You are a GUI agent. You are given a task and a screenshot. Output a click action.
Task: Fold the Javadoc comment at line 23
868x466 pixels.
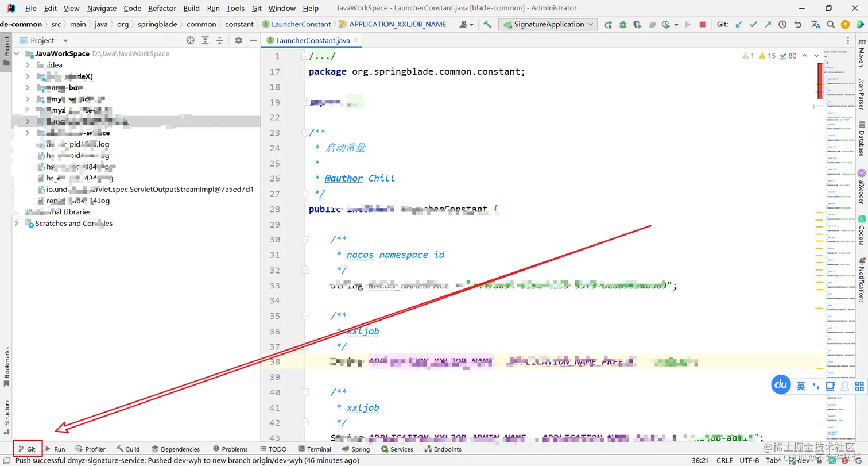tap(304, 133)
